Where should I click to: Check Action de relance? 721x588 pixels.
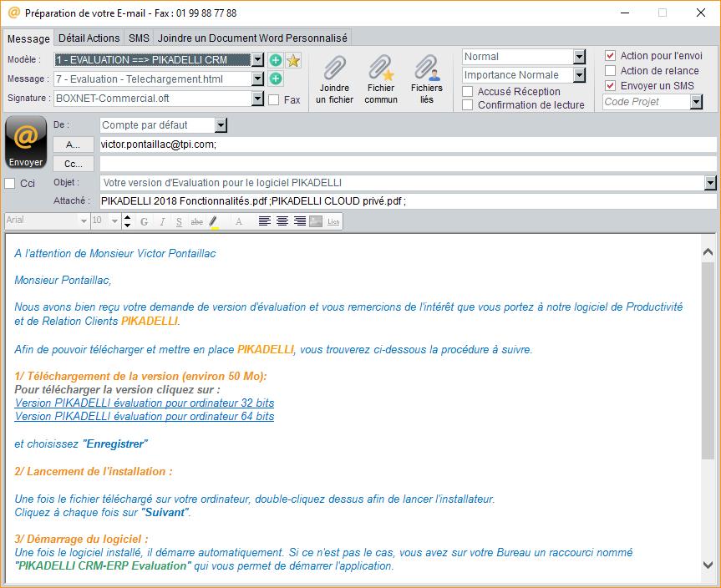coord(610,71)
